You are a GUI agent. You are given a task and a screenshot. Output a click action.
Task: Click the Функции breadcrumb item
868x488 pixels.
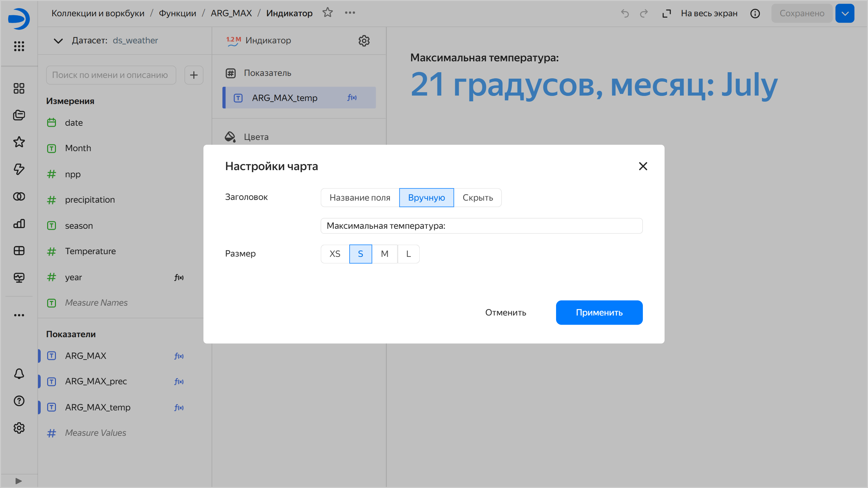(178, 13)
